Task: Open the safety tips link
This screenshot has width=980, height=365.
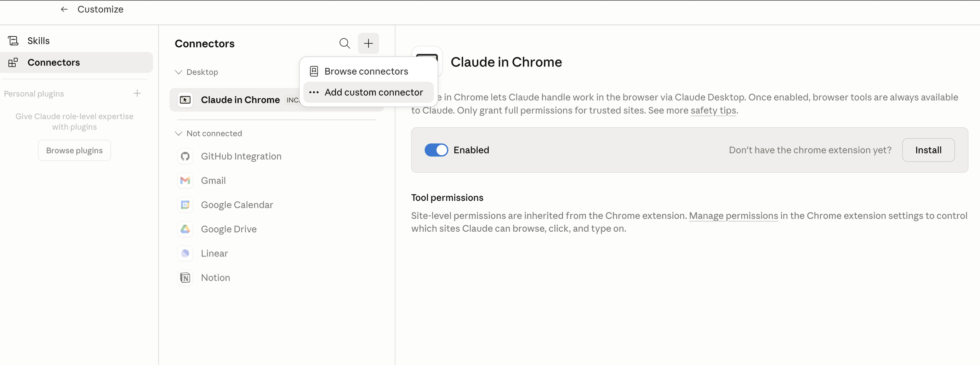Action: [713, 110]
